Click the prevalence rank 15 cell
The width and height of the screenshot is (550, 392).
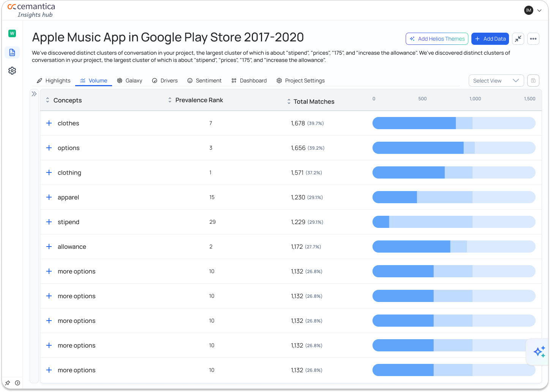(x=212, y=197)
